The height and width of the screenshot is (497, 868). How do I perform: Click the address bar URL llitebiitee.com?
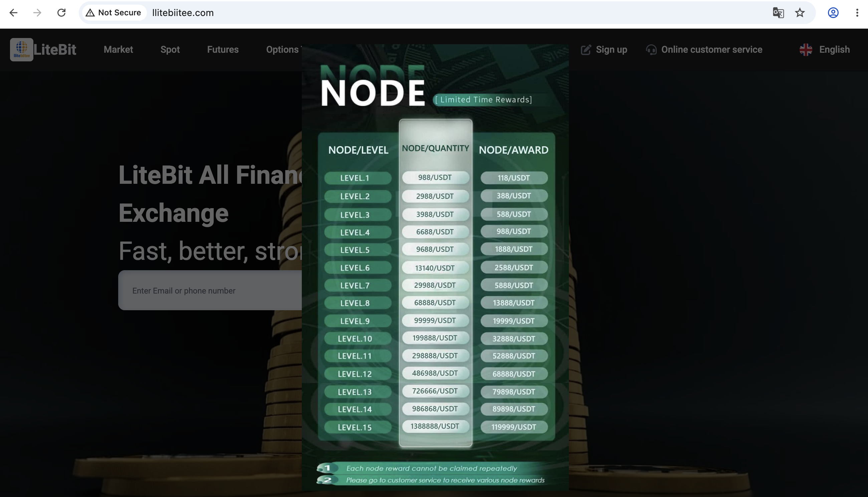(183, 13)
